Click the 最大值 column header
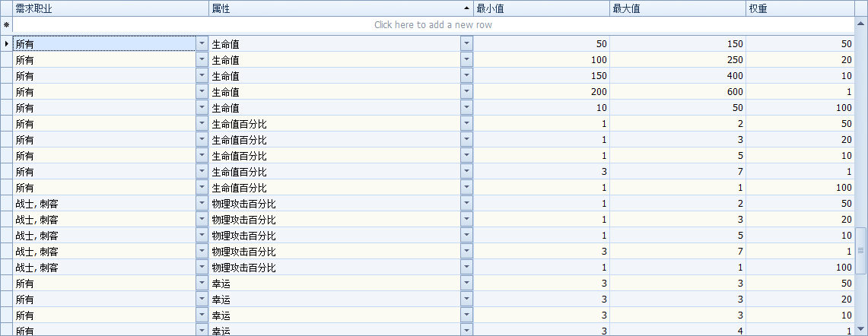Viewport: 868px width, 336px height. coord(677,8)
